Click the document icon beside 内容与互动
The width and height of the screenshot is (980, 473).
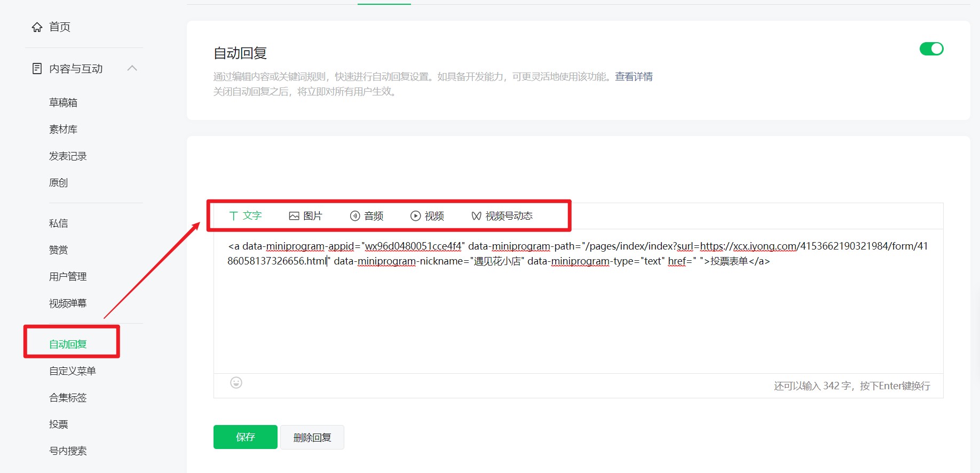click(x=37, y=68)
